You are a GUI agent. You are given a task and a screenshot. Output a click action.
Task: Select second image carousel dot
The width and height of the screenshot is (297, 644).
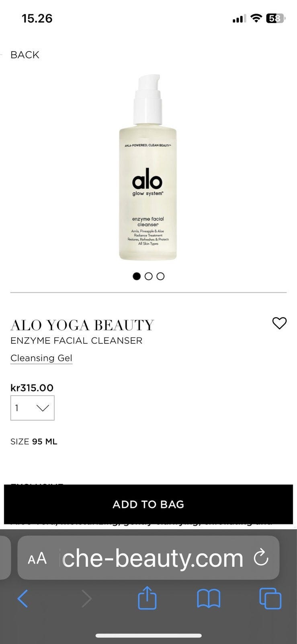point(149,276)
